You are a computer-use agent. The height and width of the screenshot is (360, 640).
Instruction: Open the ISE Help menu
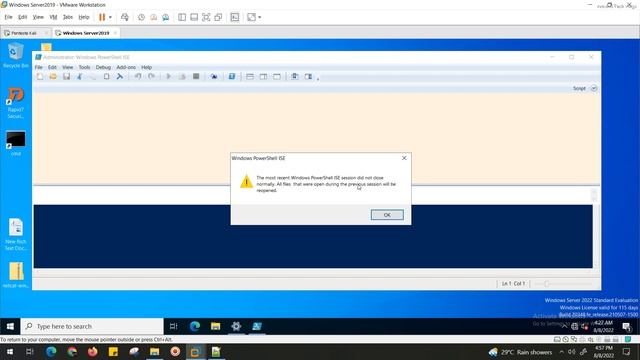pyautogui.click(x=147, y=67)
